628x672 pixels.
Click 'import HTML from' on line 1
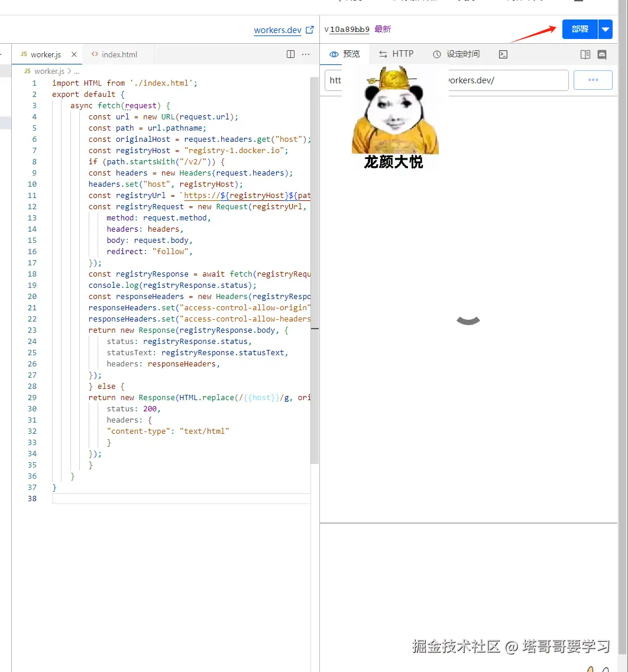pos(88,83)
